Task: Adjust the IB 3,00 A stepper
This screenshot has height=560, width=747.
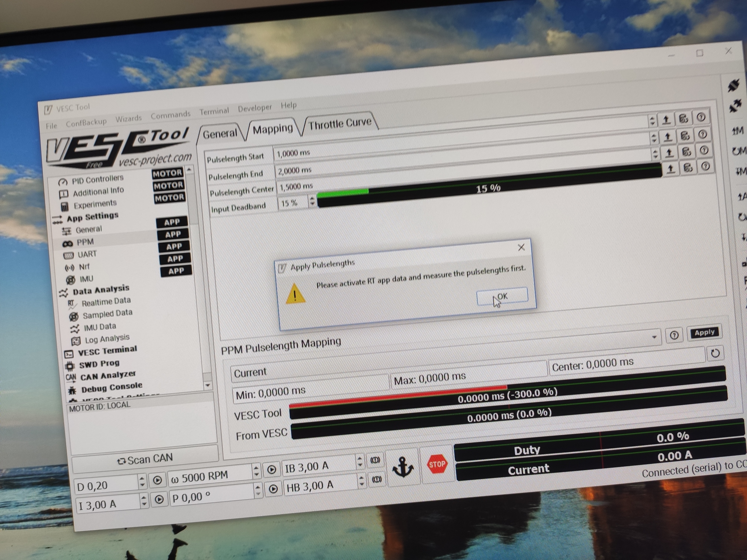Action: pyautogui.click(x=359, y=462)
